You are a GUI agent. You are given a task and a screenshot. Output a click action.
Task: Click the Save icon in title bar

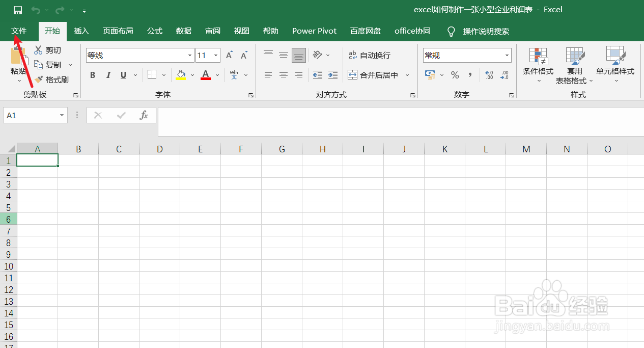[18, 10]
